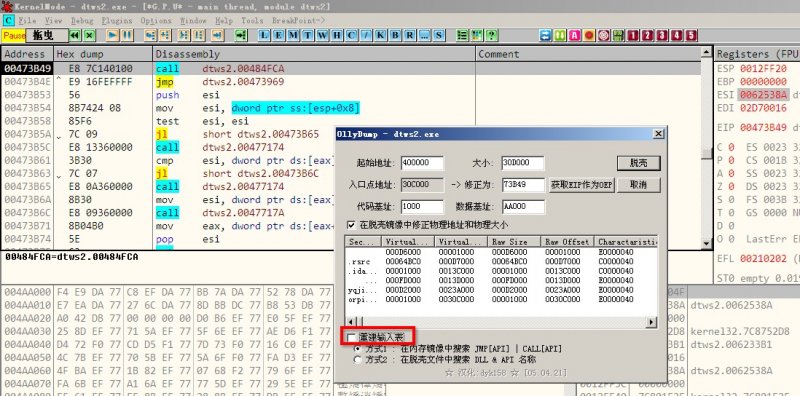Restart the program with rewind icon

click(75, 35)
